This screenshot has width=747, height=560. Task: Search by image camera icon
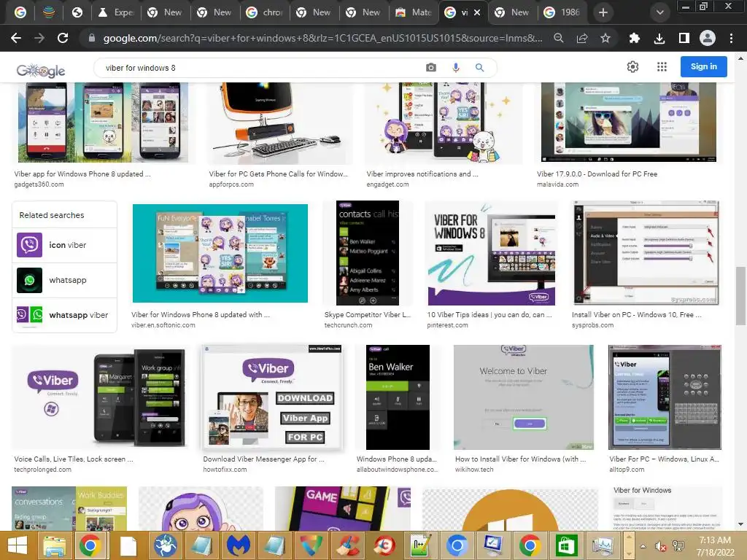(x=430, y=68)
